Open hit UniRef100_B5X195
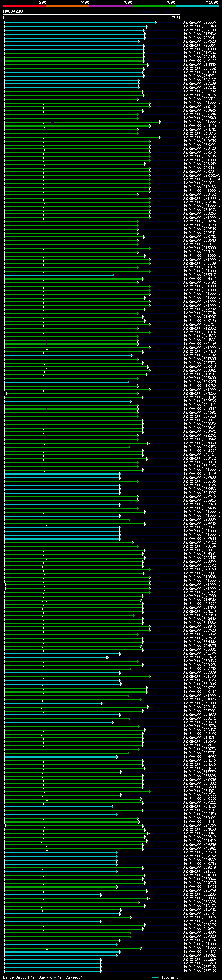This screenshot has height=980, width=222. (x=199, y=321)
